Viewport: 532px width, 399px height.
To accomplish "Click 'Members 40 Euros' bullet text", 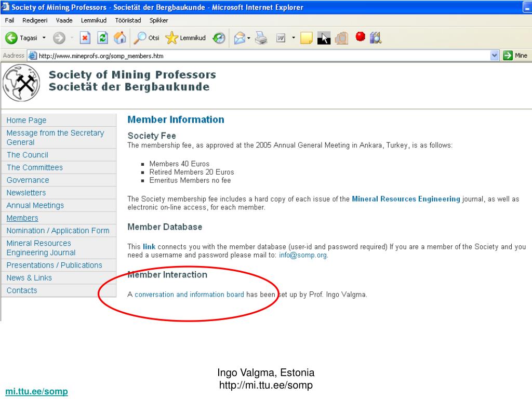I will pyautogui.click(x=179, y=164).
